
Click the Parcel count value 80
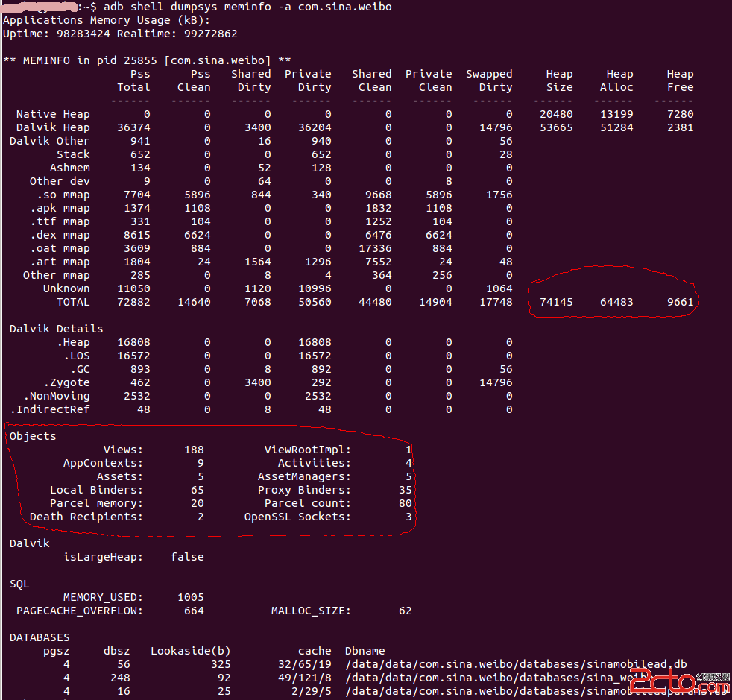pyautogui.click(x=406, y=504)
